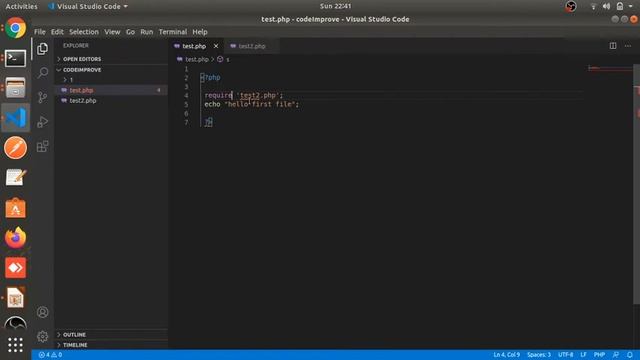Open the Text Editor from the dock
This screenshot has height=360, width=640.
pos(16,178)
